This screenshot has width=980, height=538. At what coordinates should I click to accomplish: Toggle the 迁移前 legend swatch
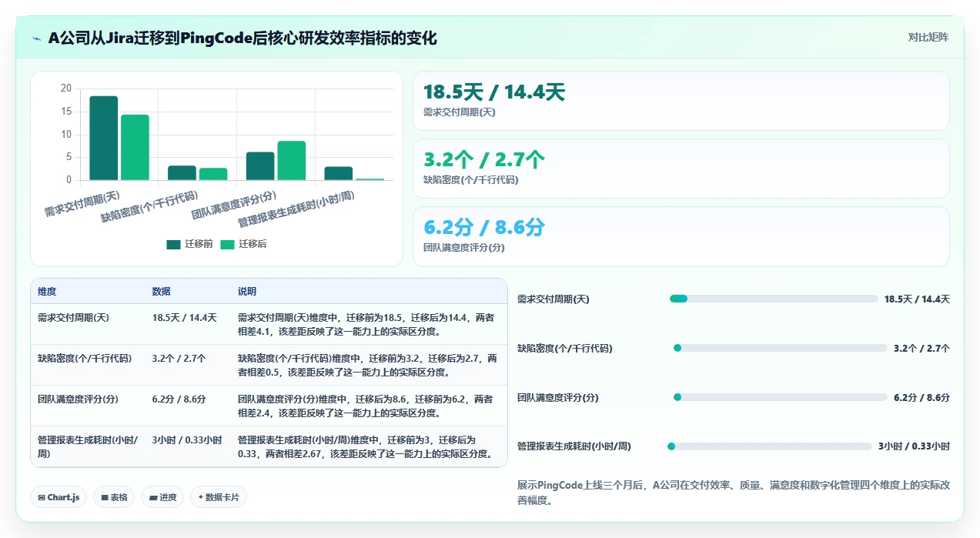pos(173,245)
